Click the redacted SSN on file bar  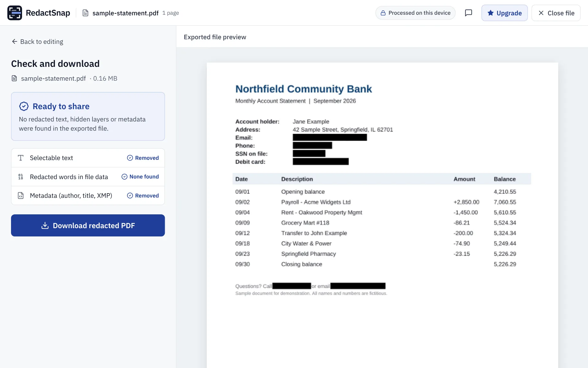point(309,153)
